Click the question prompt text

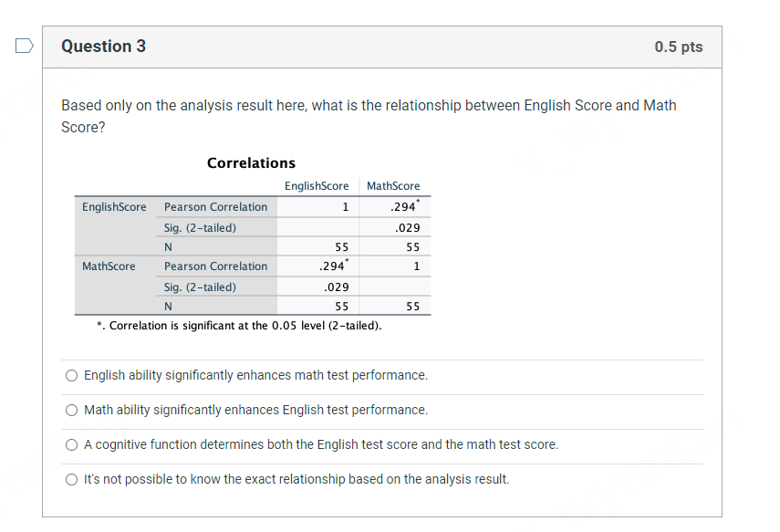(365, 116)
